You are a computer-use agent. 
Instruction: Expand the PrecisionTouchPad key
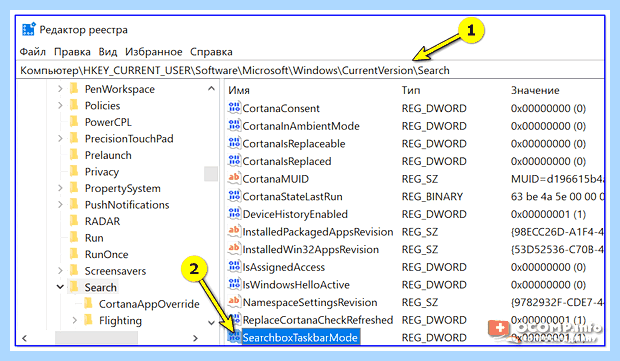coord(60,138)
